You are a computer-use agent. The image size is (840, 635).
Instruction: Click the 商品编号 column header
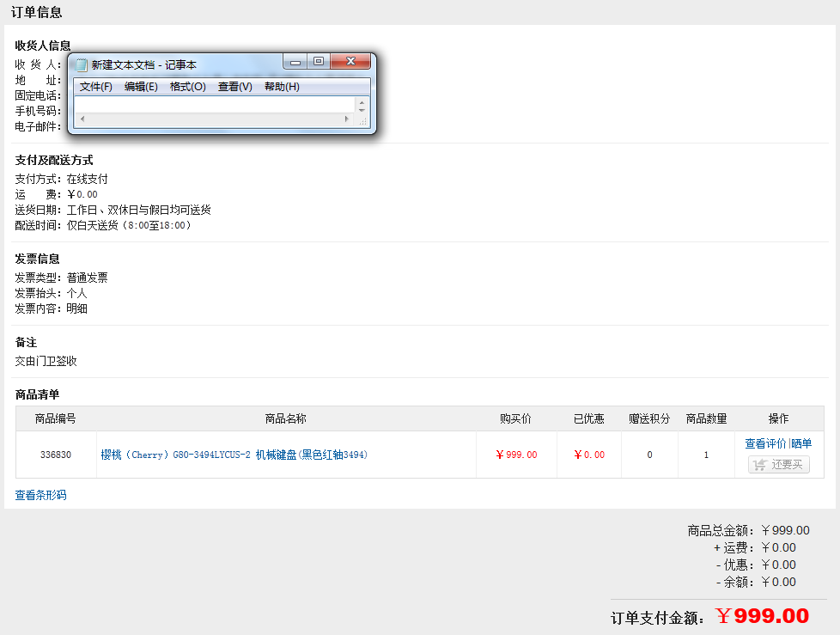point(56,418)
